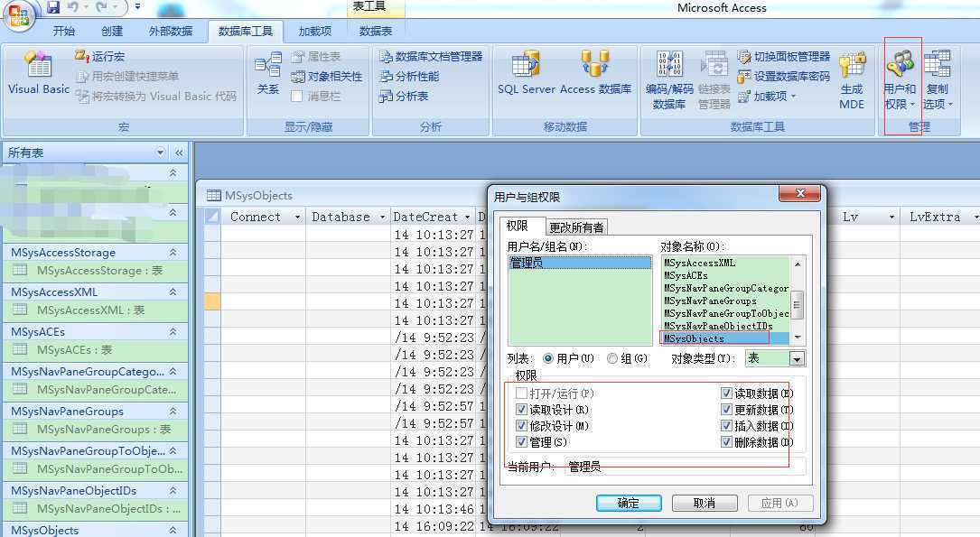The width and height of the screenshot is (980, 537).
Task: Select 管理员 in user name list
Action: tap(579, 263)
